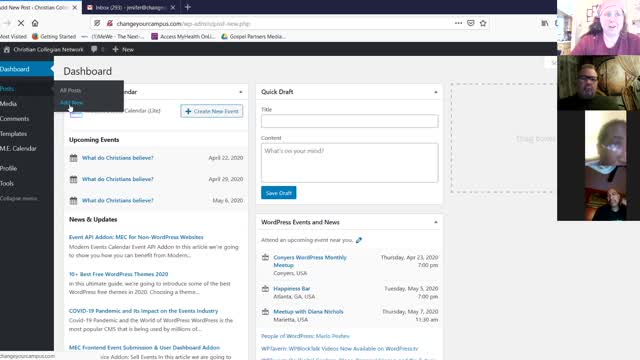Viewport: 640px width, 360px height.
Task: Open Templates in the sidebar
Action: click(x=26, y=133)
